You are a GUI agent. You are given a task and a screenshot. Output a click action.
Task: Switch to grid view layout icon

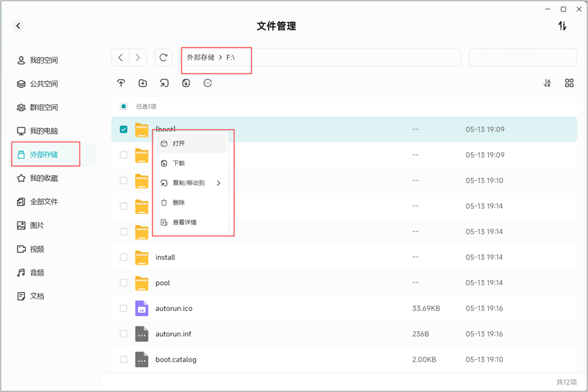(x=569, y=83)
